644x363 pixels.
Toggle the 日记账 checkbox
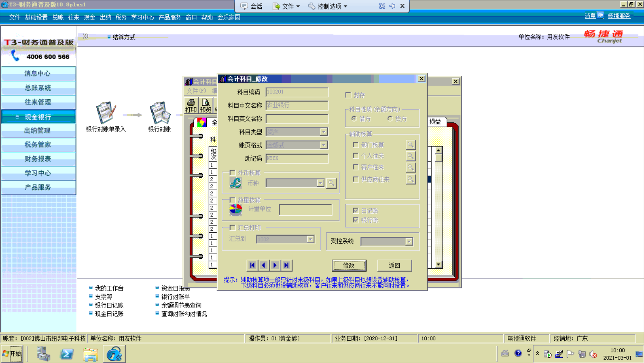(x=356, y=210)
